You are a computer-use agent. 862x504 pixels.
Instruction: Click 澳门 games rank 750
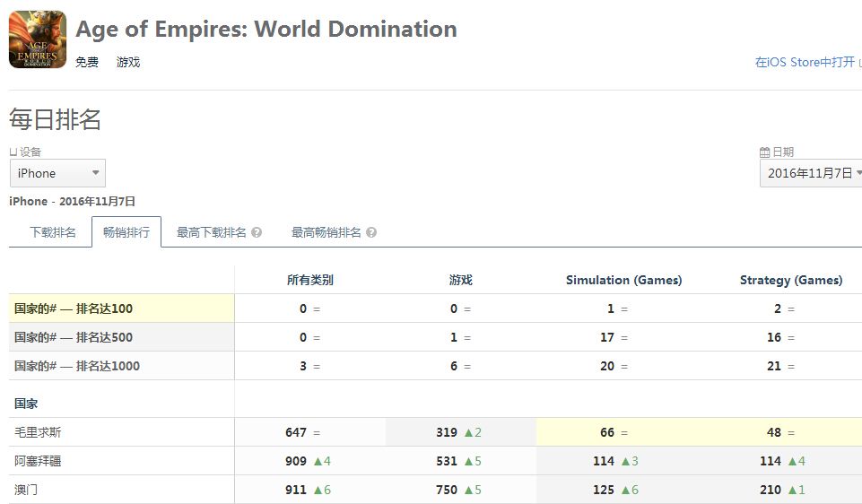447,490
